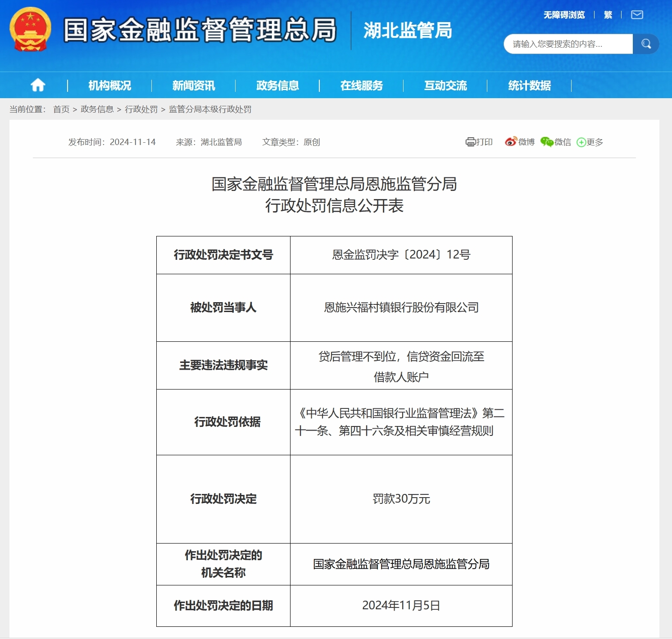The image size is (672, 639).
Task: Open the 新闻资讯 menu
Action: click(x=193, y=85)
